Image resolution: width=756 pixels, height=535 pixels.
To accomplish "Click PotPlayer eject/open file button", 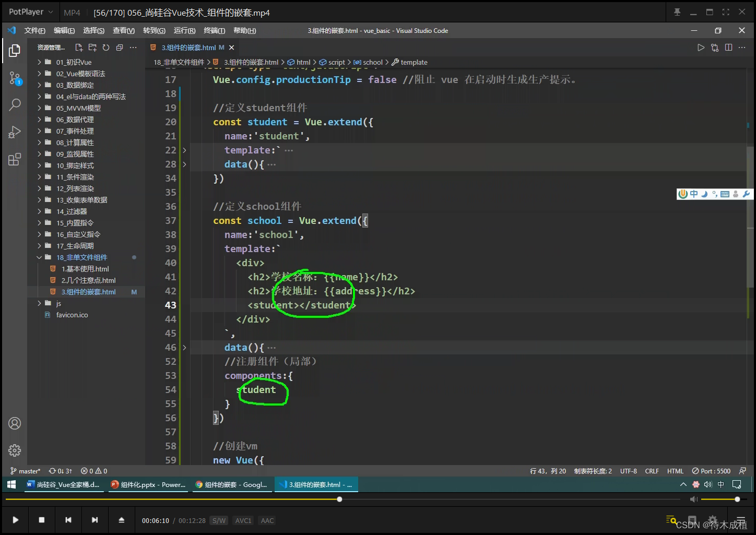I will pyautogui.click(x=122, y=520).
